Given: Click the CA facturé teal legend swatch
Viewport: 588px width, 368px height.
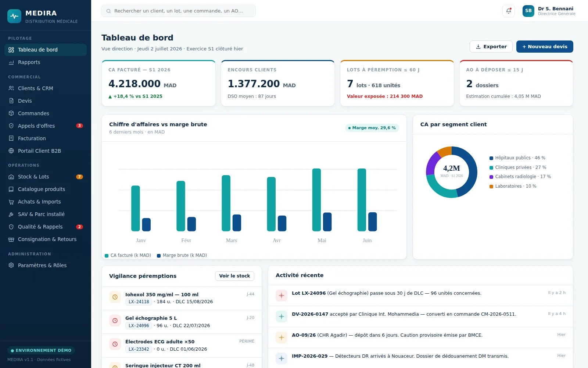Looking at the screenshot, I should [x=107, y=256].
